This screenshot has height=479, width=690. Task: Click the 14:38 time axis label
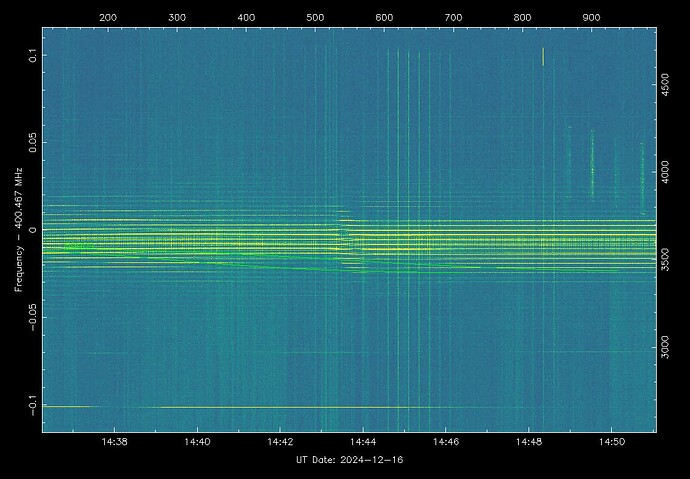pyautogui.click(x=114, y=442)
